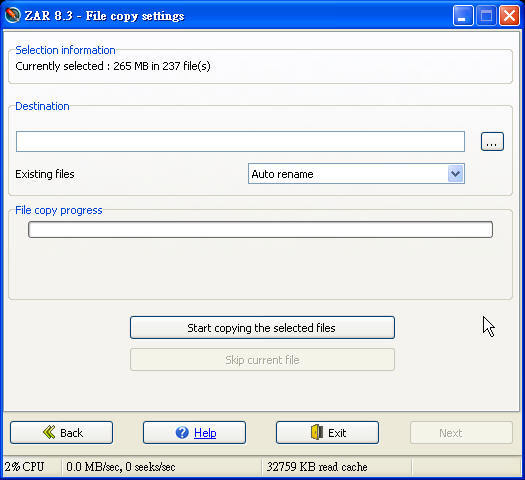This screenshot has width=525, height=480.
Task: Click the window title "File copy settings"
Action: click(135, 16)
